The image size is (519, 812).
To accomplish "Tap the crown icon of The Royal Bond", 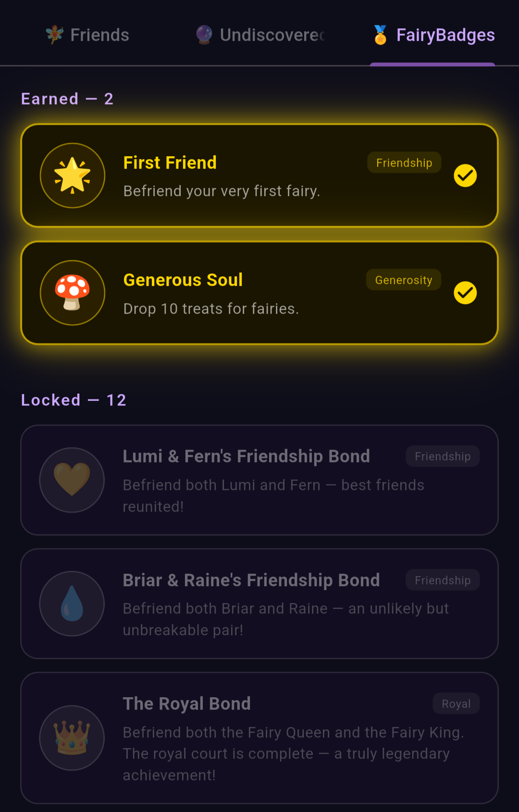I will 72,738.
